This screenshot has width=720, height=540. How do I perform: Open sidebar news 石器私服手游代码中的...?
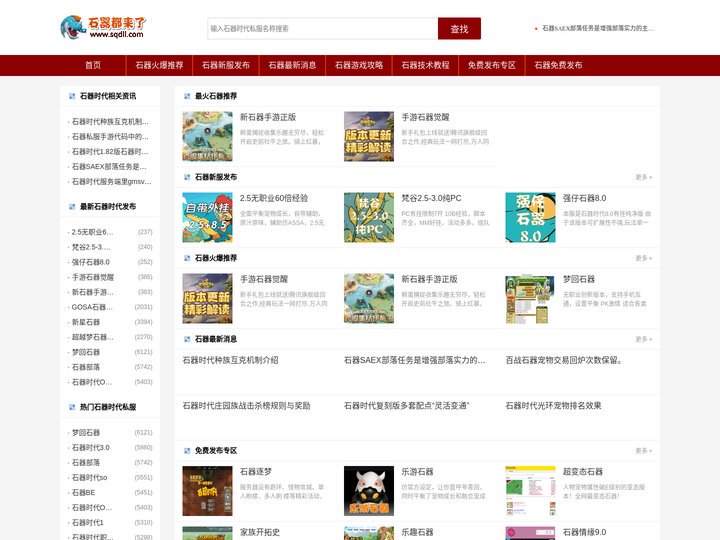(110, 136)
